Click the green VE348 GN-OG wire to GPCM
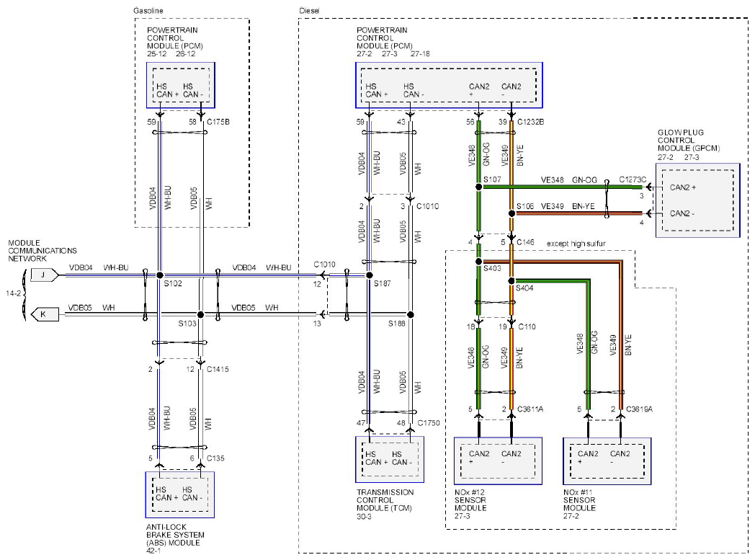The width and height of the screenshot is (755, 560). pyautogui.click(x=561, y=187)
